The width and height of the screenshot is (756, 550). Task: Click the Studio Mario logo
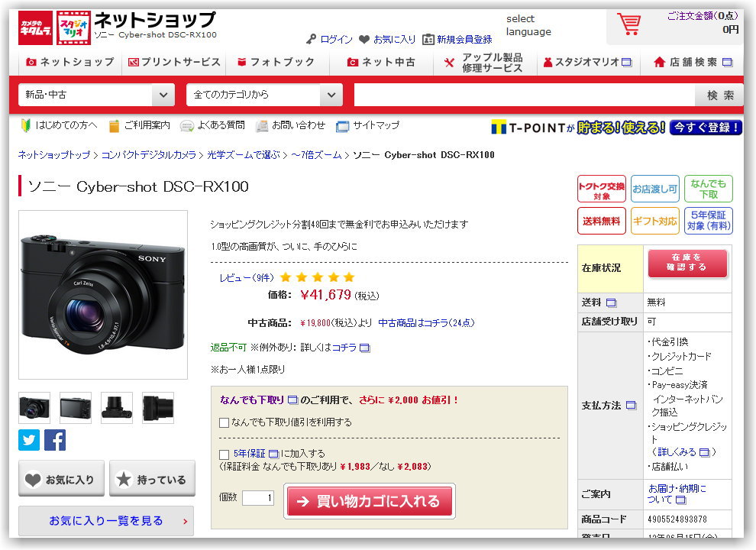point(73,28)
